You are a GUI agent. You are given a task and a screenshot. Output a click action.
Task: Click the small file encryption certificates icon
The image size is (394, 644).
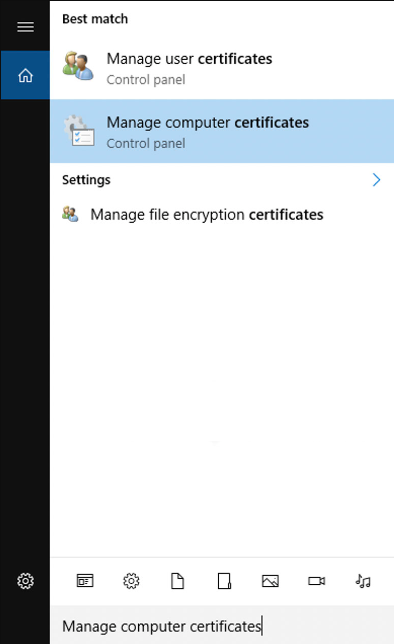click(70, 214)
